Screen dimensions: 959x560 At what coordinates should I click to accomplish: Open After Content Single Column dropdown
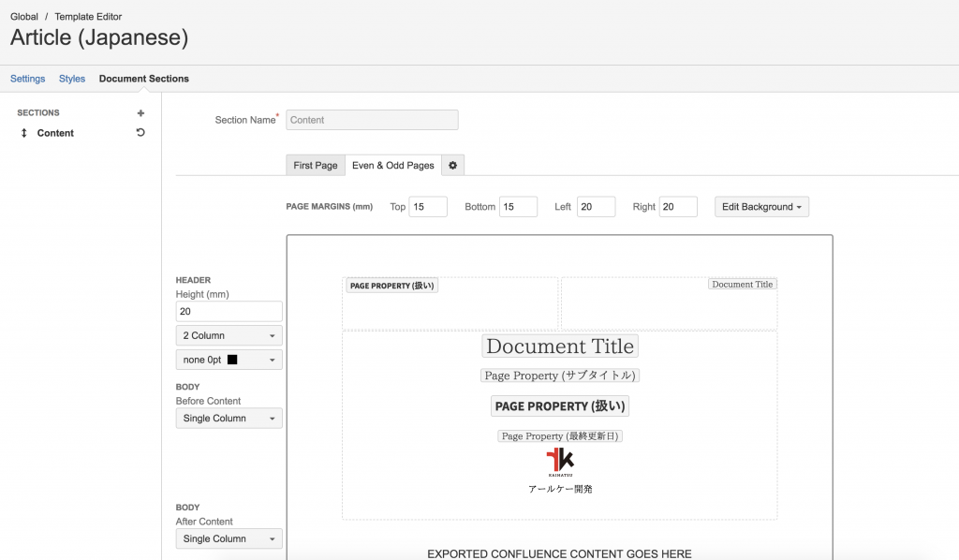(229, 538)
